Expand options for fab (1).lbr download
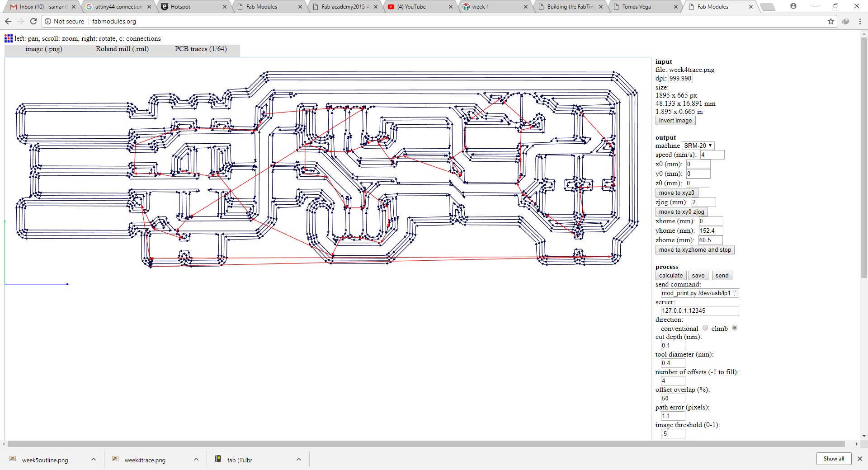Image resolution: width=868 pixels, height=470 pixels. (299, 459)
